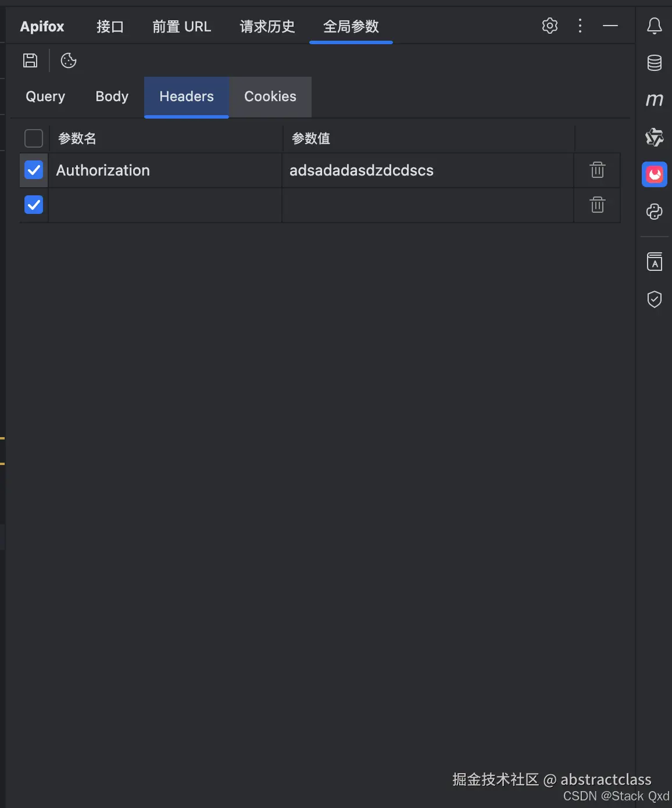The width and height of the screenshot is (672, 808).
Task: Open the three-dot options menu
Action: point(580,26)
